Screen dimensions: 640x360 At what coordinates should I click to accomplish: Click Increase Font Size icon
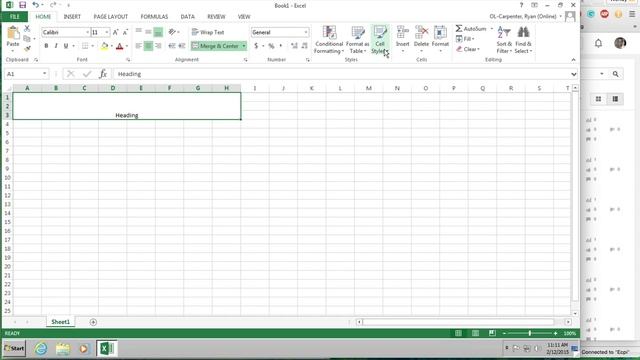click(116, 32)
